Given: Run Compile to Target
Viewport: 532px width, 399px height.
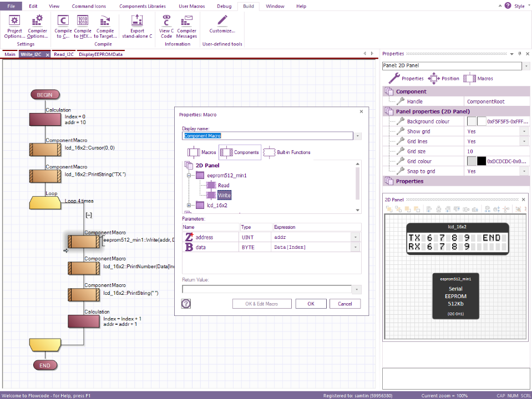Looking at the screenshot, I should 105,27.
